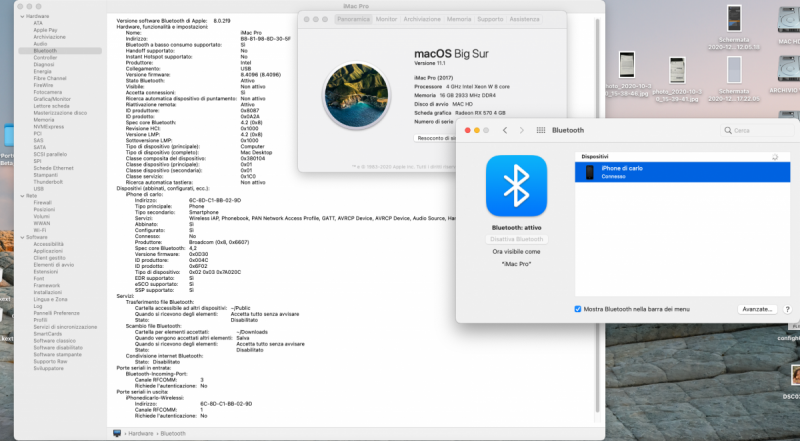Select Memoria in the Hardware sidebar
800x441 pixels.
[x=44, y=120]
